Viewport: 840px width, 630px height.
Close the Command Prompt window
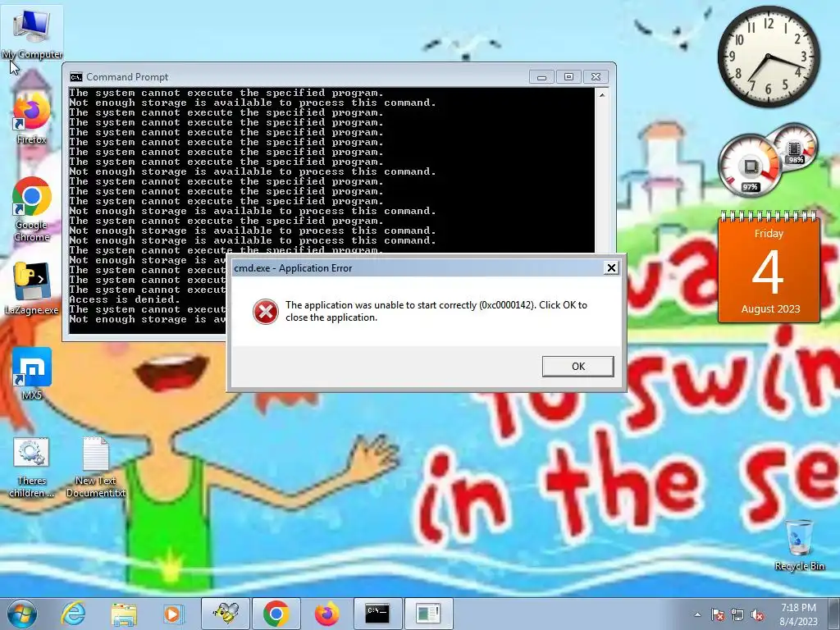[596, 77]
